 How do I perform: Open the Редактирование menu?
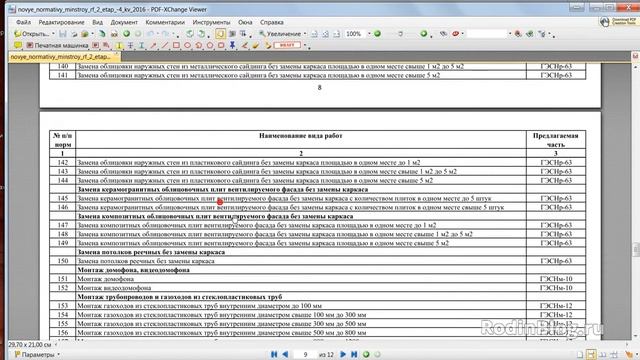[61, 22]
